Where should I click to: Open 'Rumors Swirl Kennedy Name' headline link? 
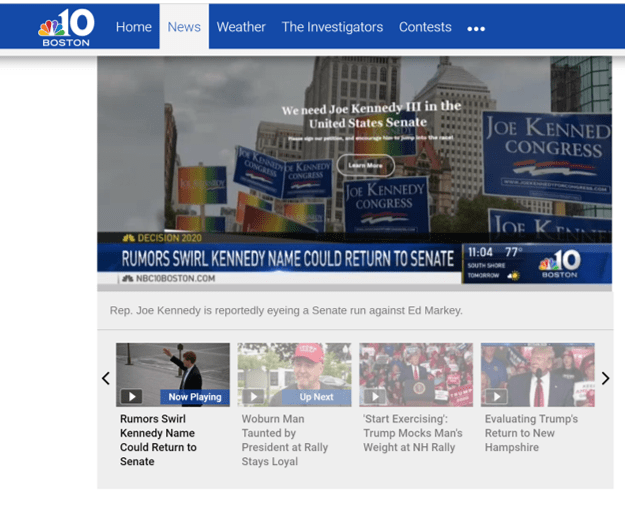coord(158,440)
